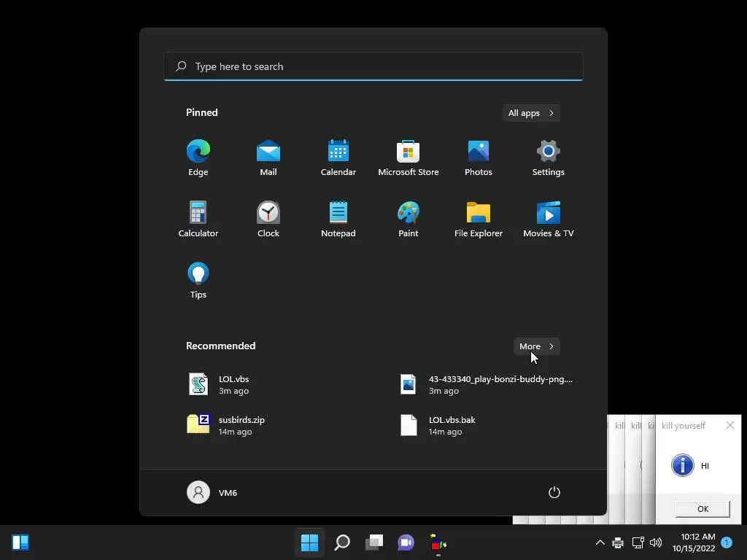Open recommended file LOL.vbs.bak
Screen dimensions: 747x560
pyautogui.click(x=487, y=425)
